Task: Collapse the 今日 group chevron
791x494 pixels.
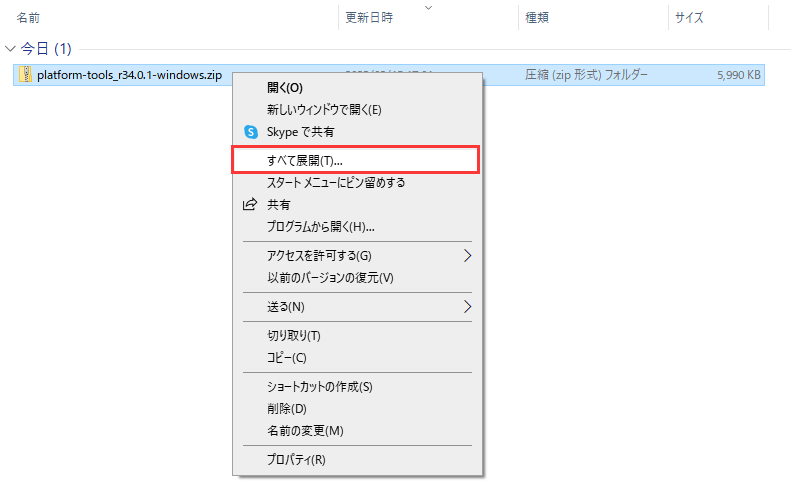Action: (x=11, y=49)
